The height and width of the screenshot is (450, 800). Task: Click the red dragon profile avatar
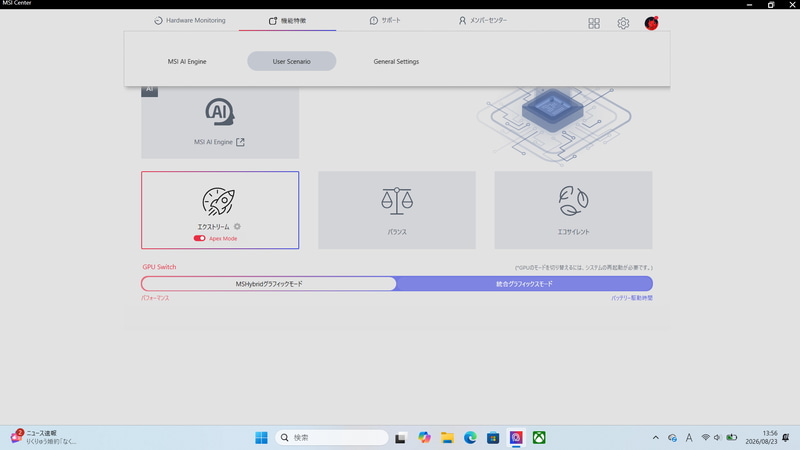(651, 23)
